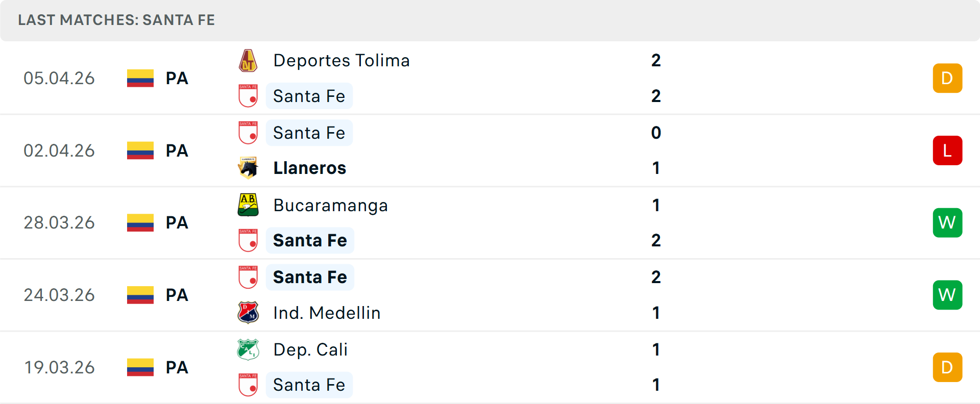Click the draw badge for Dep. Cali match

pyautogui.click(x=947, y=367)
